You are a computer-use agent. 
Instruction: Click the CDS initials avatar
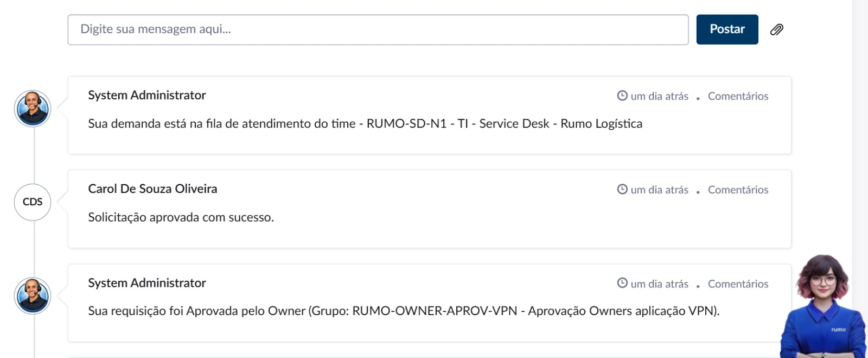[33, 202]
